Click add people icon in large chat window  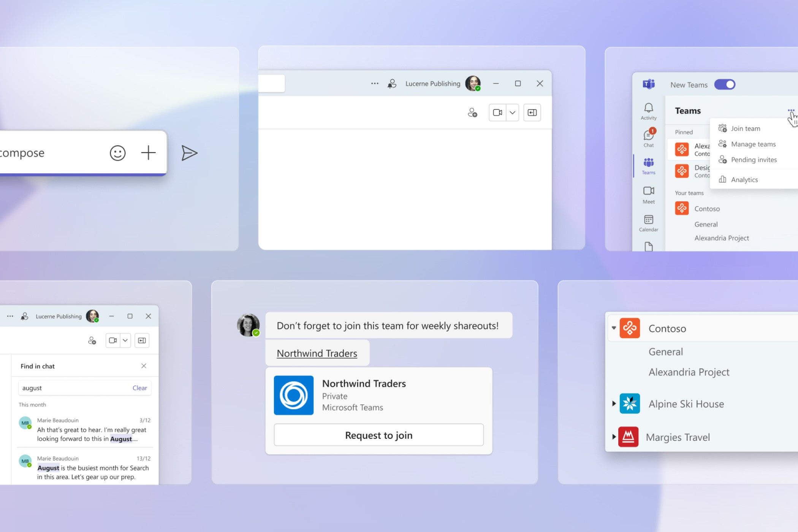(472, 112)
